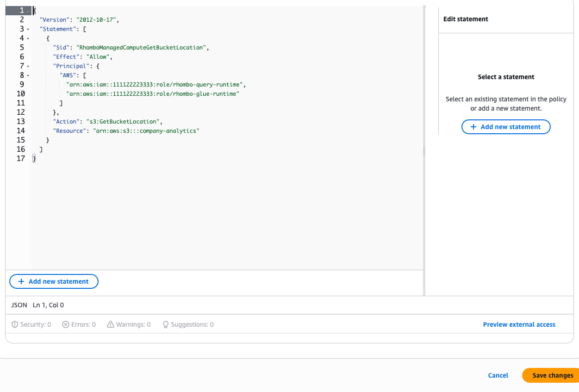Click the "Action" key on line 13
This screenshot has width=579, height=392.
66,122
